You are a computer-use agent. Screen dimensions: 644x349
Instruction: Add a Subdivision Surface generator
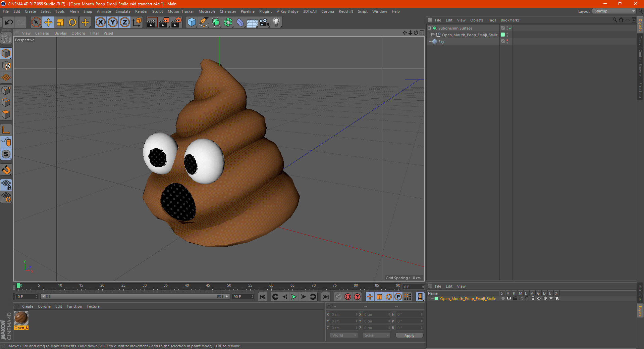tap(216, 22)
